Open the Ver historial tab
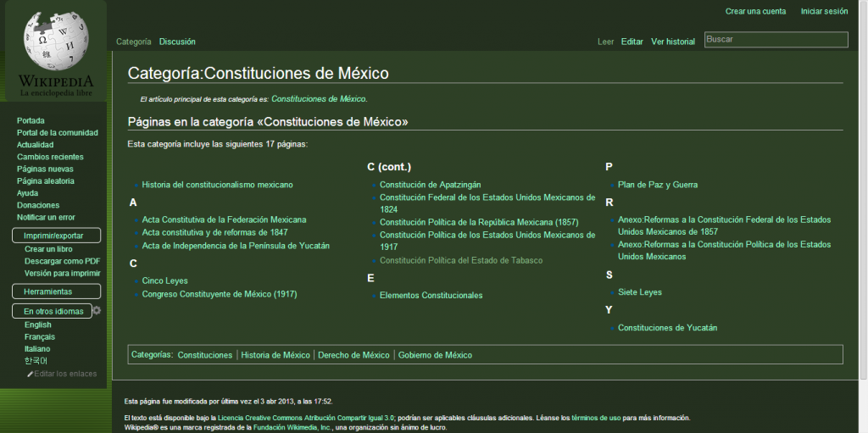 pos(673,42)
